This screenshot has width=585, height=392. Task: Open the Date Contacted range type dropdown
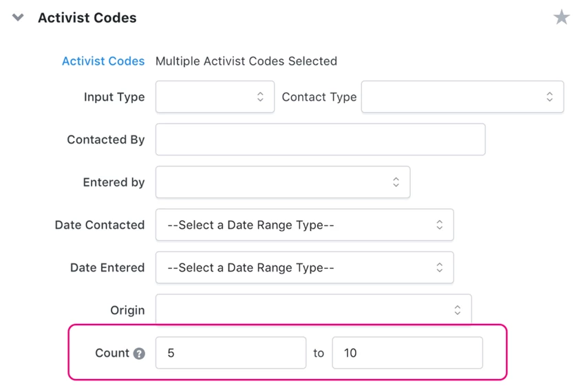pyautogui.click(x=304, y=225)
